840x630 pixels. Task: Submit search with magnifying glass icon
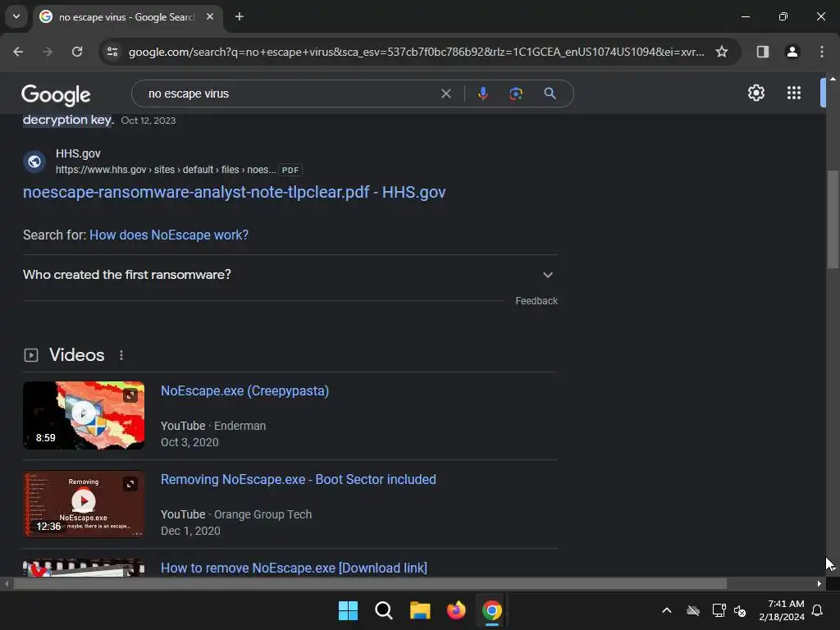click(x=550, y=94)
